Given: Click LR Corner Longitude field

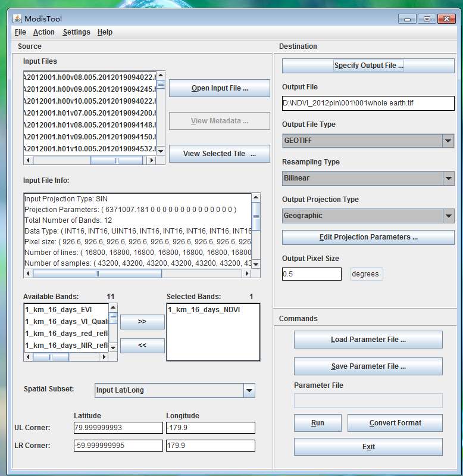Looking at the screenshot, I should point(211,446).
